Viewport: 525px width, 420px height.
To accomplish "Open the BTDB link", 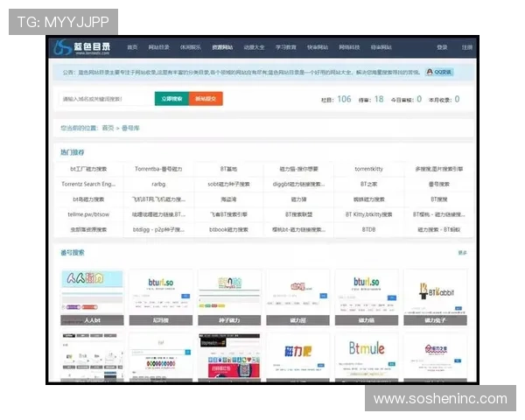I will [369, 229].
